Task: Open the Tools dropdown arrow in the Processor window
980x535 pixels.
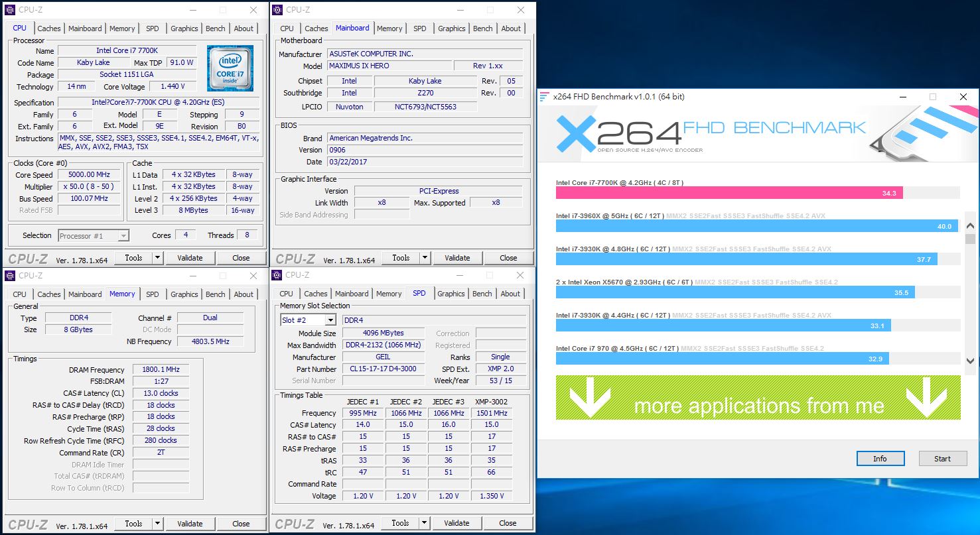Action: (x=158, y=258)
